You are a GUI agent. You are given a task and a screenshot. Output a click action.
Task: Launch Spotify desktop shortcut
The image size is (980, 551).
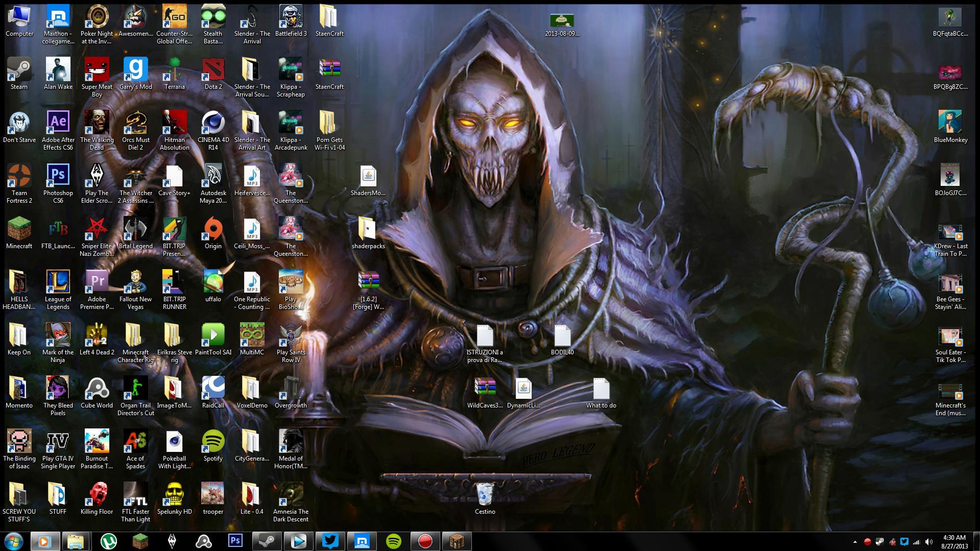pos(213,446)
